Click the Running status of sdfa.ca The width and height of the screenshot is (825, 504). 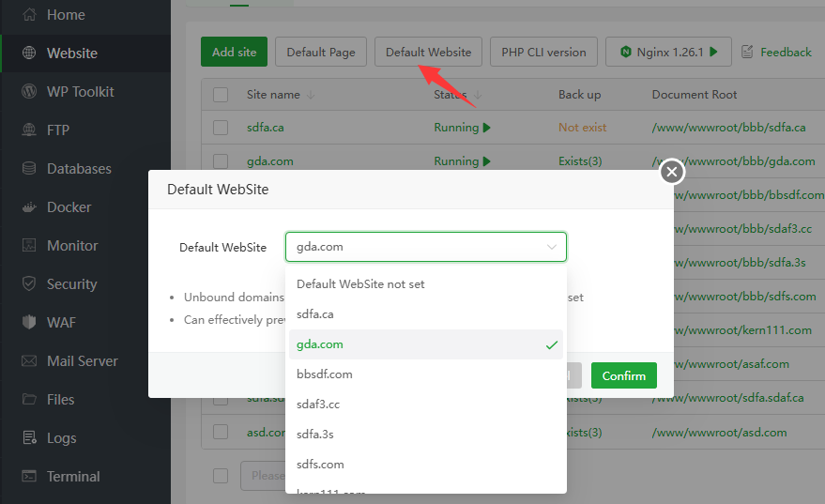point(456,128)
